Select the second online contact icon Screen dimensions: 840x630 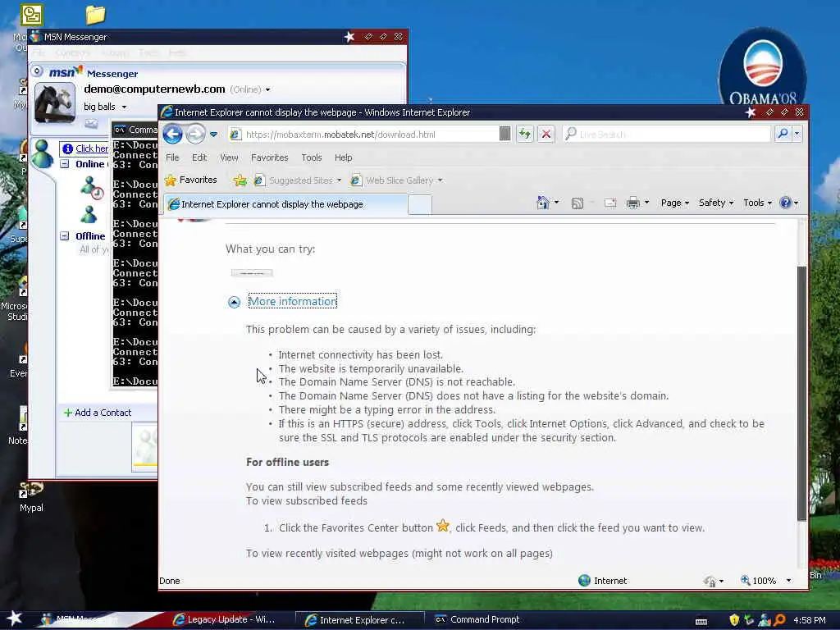point(89,214)
